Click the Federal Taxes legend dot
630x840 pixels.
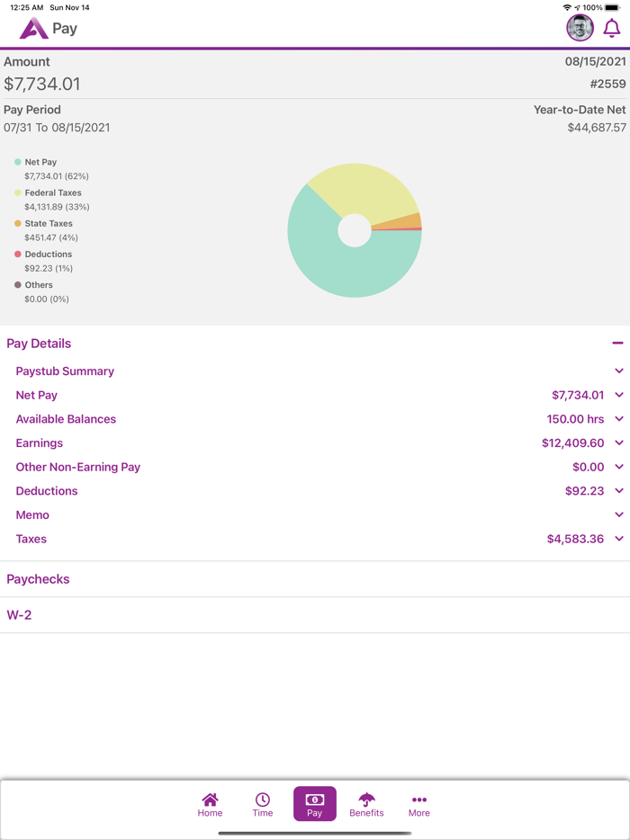coord(18,192)
